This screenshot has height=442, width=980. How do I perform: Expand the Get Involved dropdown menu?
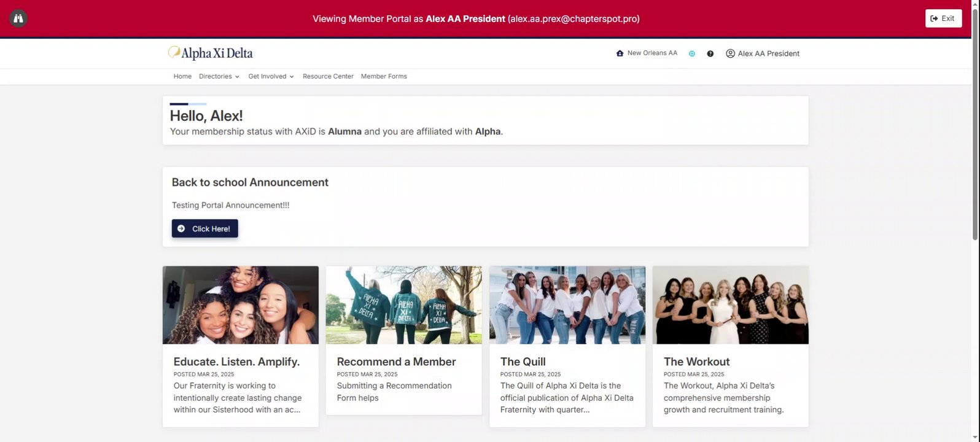(271, 77)
